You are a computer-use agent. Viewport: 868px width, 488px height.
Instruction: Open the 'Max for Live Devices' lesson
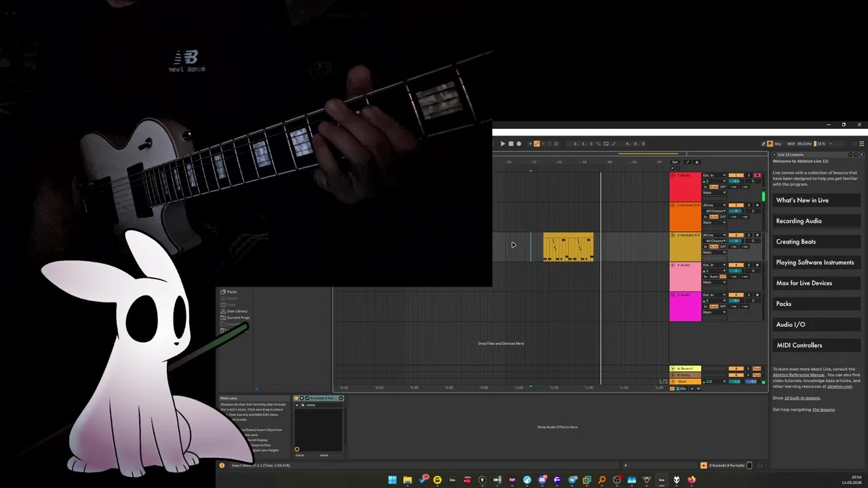pos(816,283)
